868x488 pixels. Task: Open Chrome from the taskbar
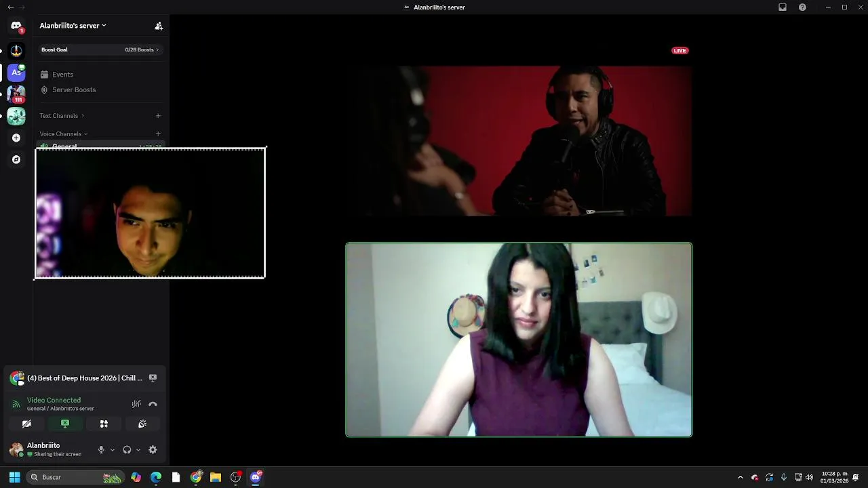pyautogui.click(x=196, y=477)
